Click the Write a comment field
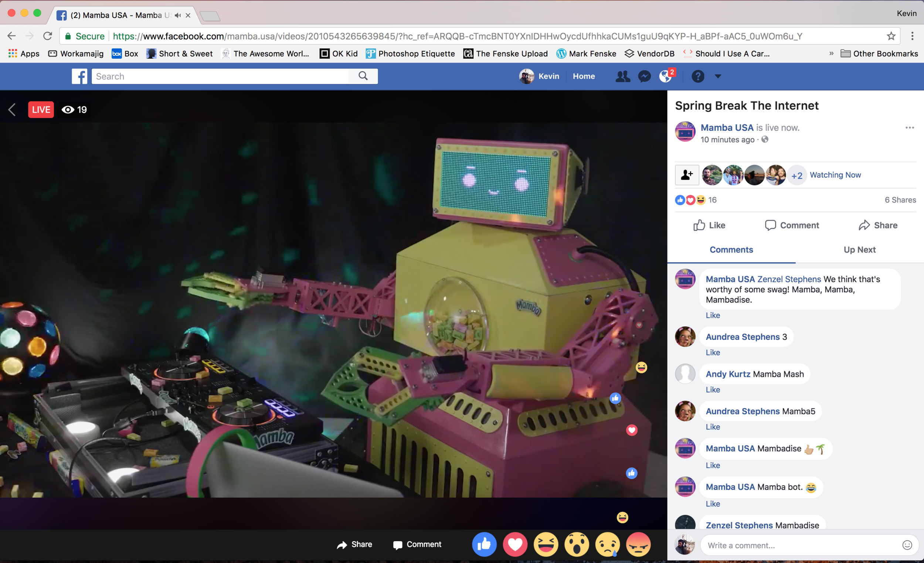Image resolution: width=924 pixels, height=563 pixels. point(802,545)
